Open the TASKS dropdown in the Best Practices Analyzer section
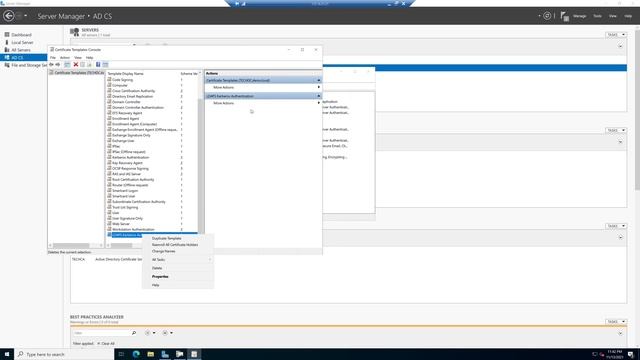The width and height of the screenshot is (640, 360). 616,322
